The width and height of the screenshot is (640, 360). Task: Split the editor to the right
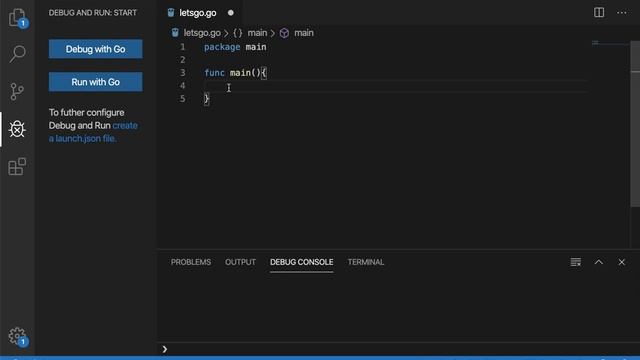click(x=599, y=13)
